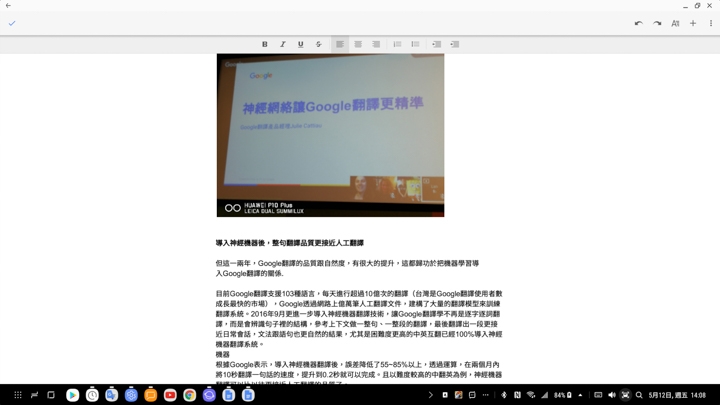
Task: Select right text alignment
Action: click(x=376, y=44)
